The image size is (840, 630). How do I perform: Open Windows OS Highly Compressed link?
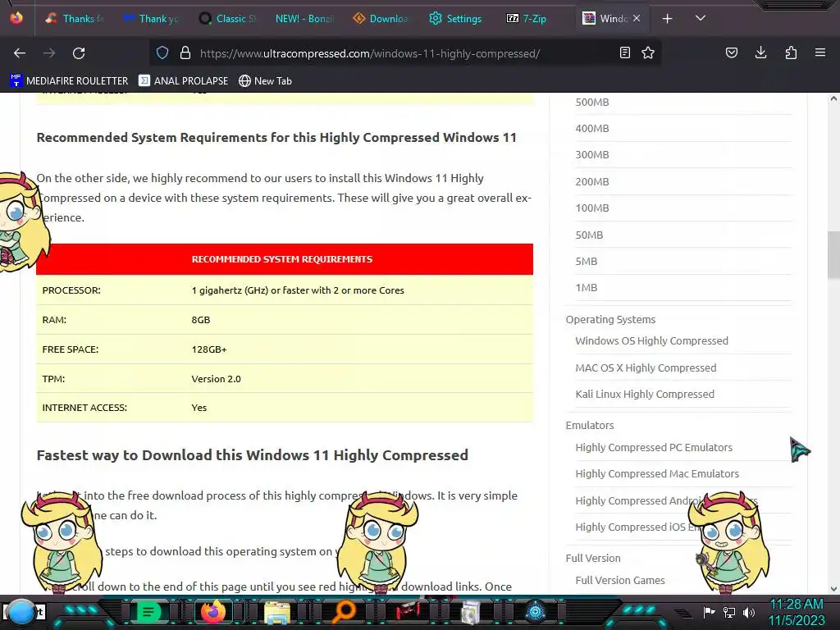point(651,340)
